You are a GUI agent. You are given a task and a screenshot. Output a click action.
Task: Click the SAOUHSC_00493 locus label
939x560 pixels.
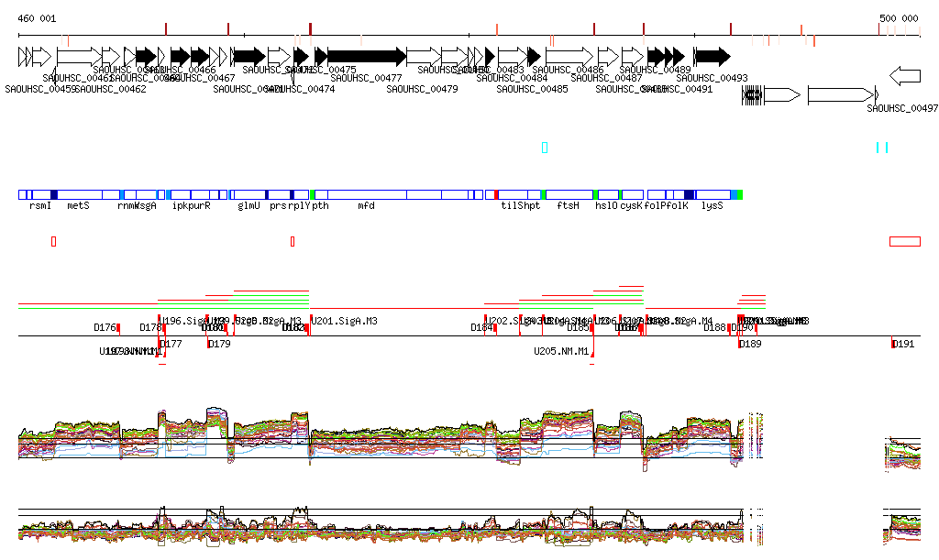[x=712, y=78]
